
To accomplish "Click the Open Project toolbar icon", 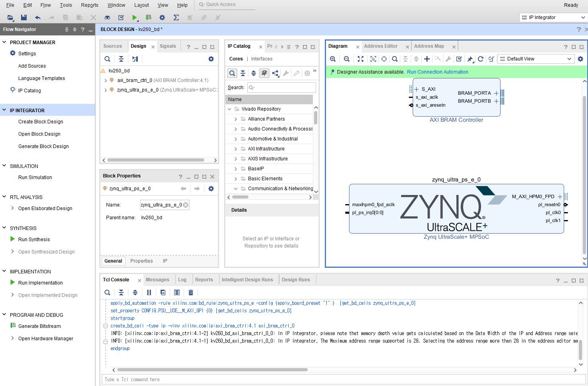I will click(10, 18).
